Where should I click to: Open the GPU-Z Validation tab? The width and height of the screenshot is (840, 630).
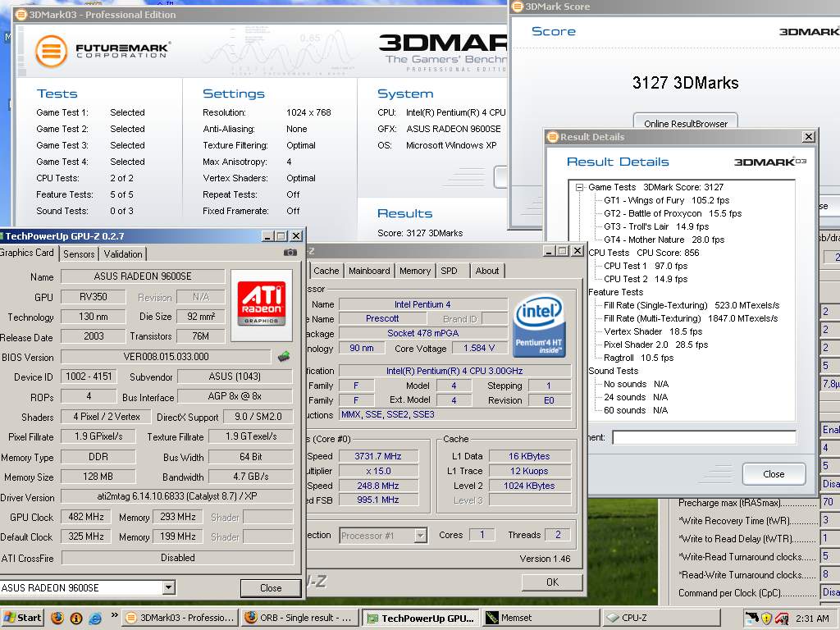click(123, 254)
